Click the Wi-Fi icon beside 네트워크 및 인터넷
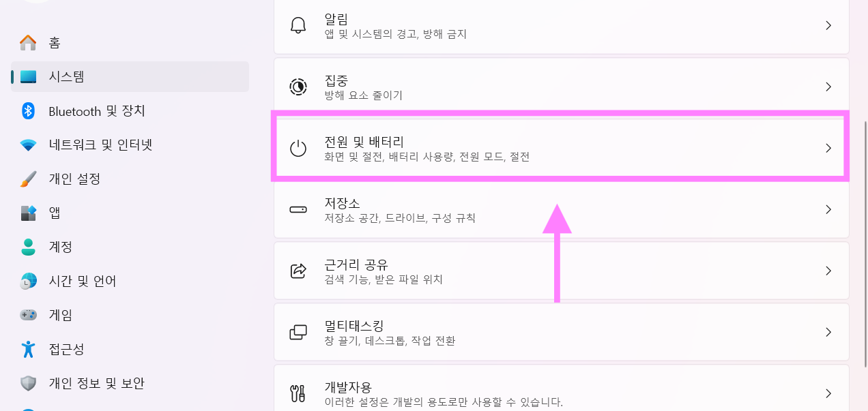Screen dimensions: 868x411 point(27,144)
